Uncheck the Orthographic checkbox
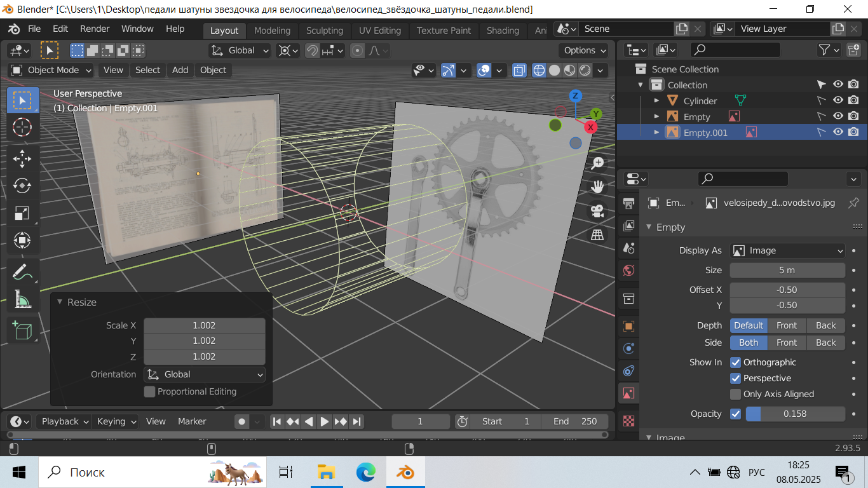Image resolution: width=868 pixels, height=488 pixels. [x=736, y=362]
